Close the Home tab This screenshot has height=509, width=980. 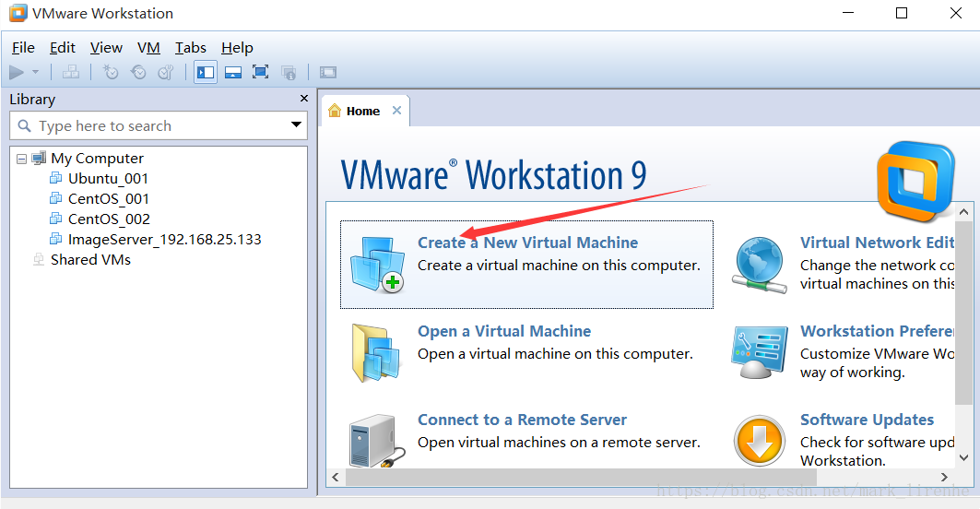coord(396,111)
